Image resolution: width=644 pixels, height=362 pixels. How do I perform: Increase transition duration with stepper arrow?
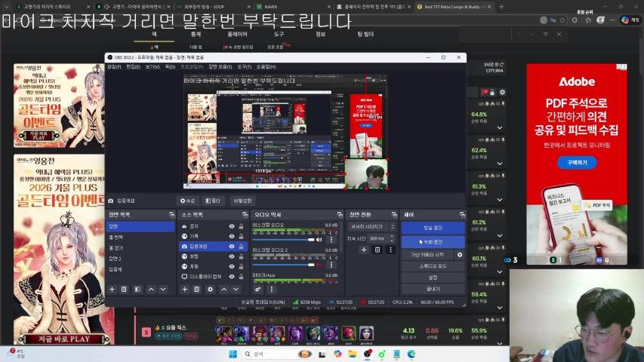coord(393,236)
